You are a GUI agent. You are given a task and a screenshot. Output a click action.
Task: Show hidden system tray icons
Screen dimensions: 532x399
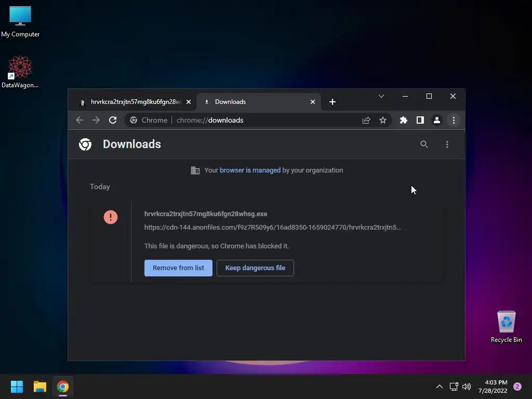(440, 387)
